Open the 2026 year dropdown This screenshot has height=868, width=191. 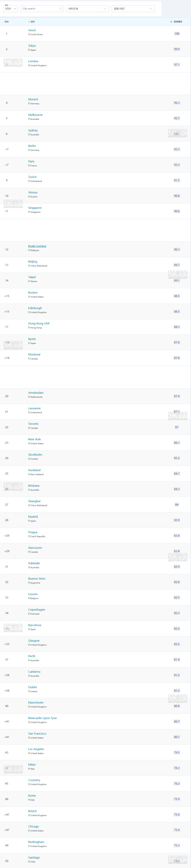(10, 8)
